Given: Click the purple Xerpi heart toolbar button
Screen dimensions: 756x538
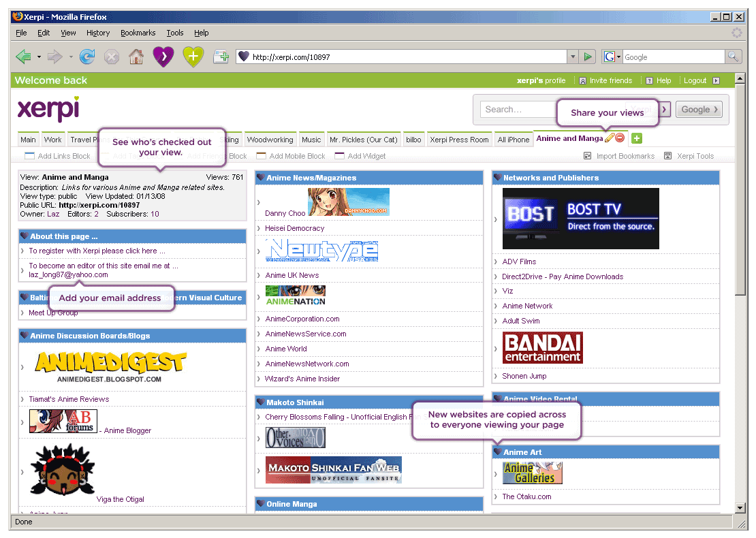Looking at the screenshot, I should [x=163, y=57].
